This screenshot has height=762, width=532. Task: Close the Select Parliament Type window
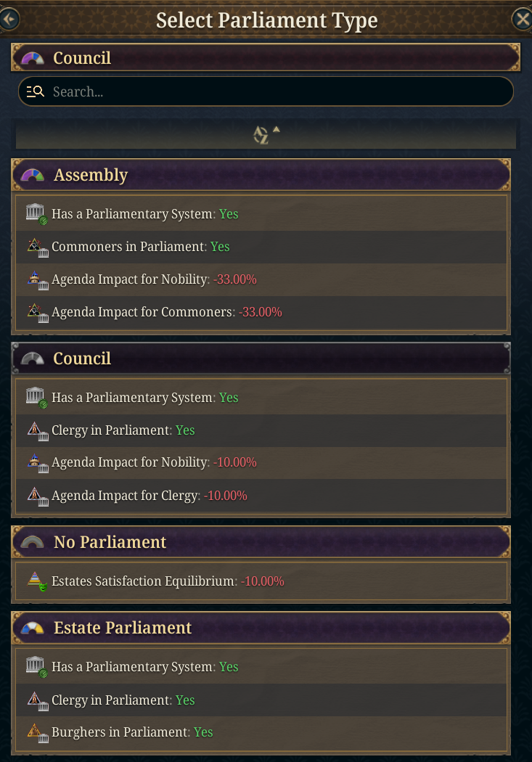pos(523,20)
